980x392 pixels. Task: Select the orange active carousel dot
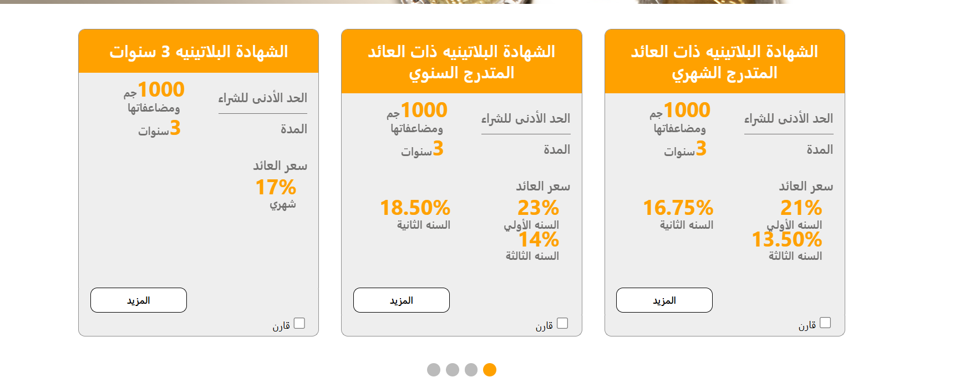coord(490,370)
